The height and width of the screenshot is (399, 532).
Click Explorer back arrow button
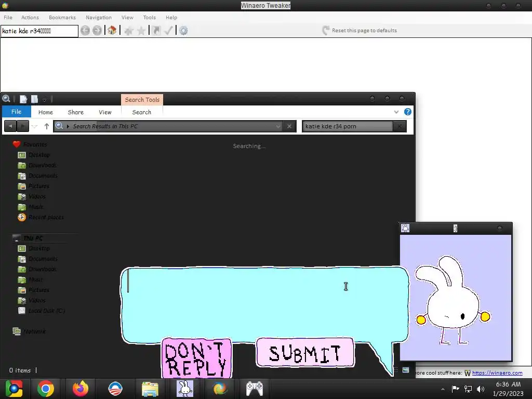[10, 126]
